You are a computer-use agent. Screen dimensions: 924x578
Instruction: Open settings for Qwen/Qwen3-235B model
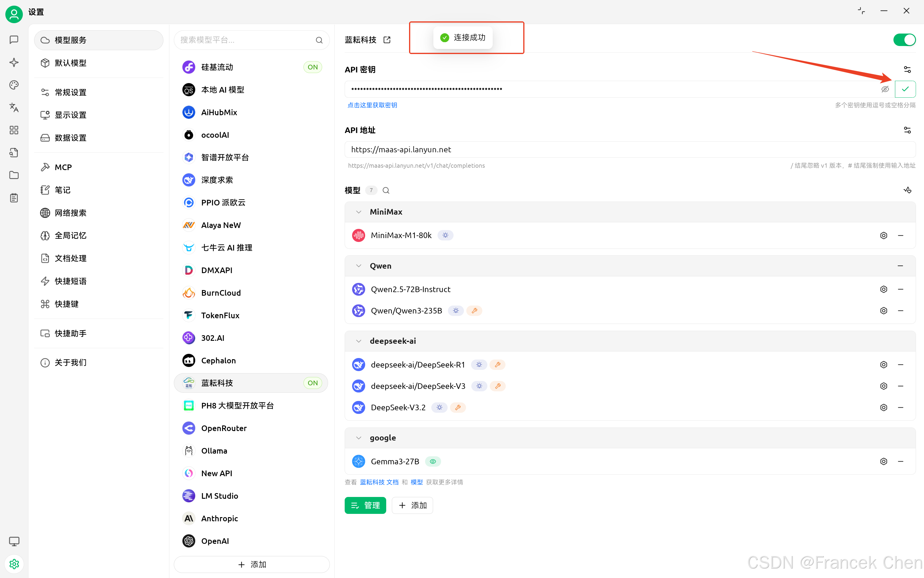[x=884, y=311]
